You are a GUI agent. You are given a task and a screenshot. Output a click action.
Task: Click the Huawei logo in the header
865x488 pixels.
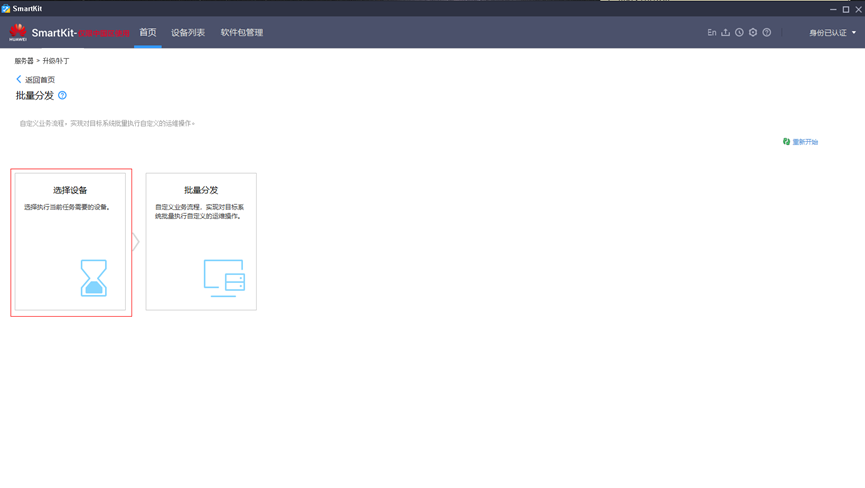(18, 32)
